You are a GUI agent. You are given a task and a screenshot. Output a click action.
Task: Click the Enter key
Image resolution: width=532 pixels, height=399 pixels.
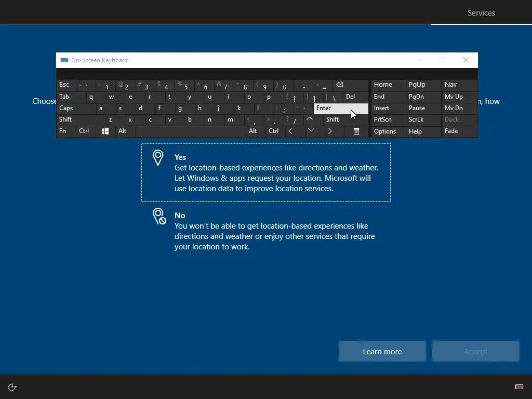341,108
